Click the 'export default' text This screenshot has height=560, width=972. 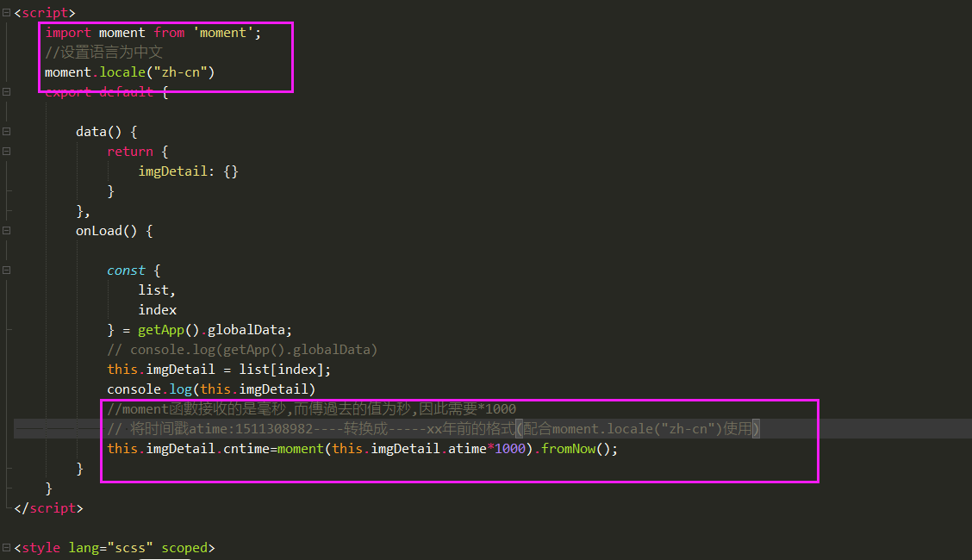click(99, 91)
